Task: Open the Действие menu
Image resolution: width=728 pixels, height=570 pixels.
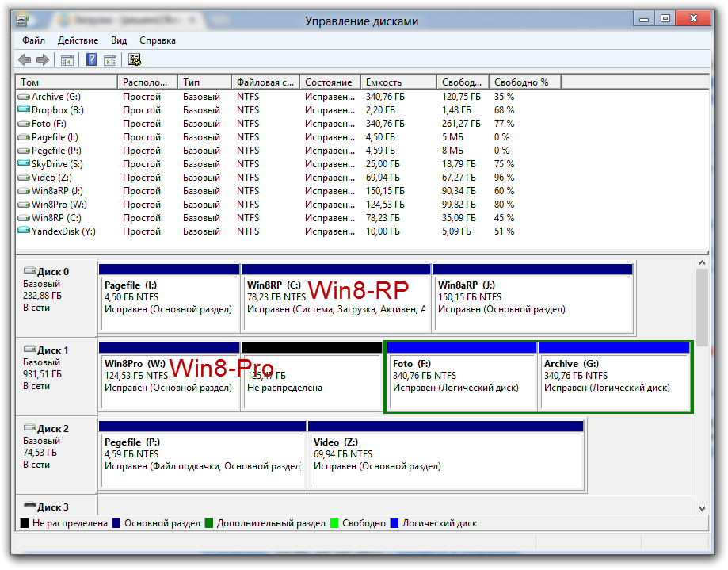Action: (78, 40)
